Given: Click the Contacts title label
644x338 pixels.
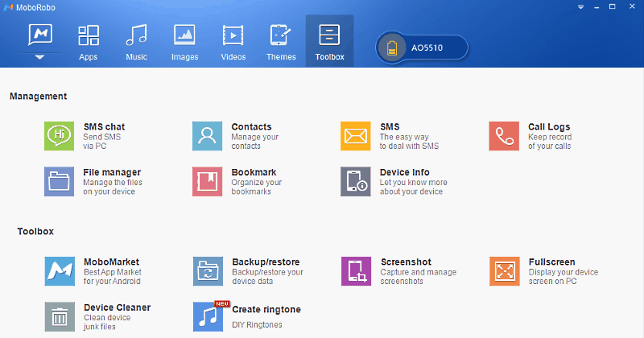Looking at the screenshot, I should pyautogui.click(x=251, y=127).
